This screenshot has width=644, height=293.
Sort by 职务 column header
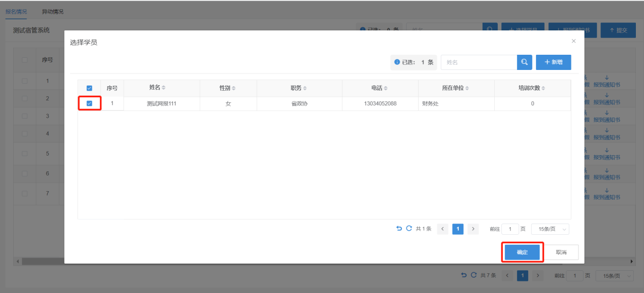(x=299, y=88)
